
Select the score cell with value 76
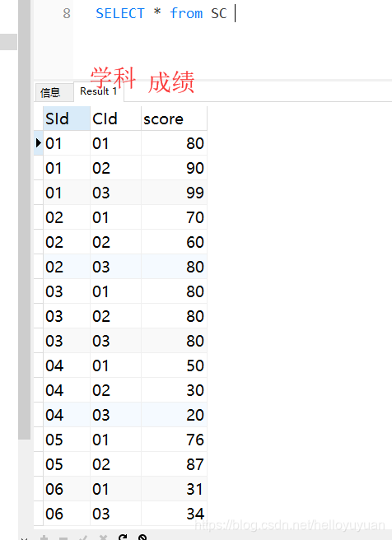pyautogui.click(x=174, y=440)
